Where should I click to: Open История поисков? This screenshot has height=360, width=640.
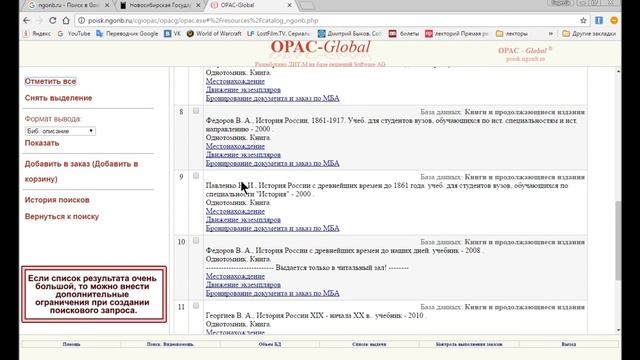coord(57,200)
